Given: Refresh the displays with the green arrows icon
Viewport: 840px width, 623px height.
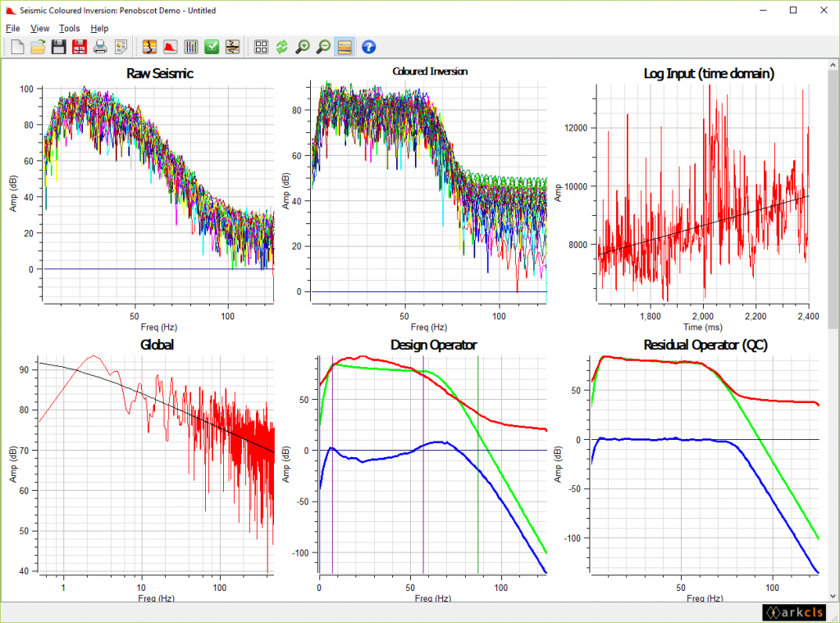Looking at the screenshot, I should [x=281, y=47].
